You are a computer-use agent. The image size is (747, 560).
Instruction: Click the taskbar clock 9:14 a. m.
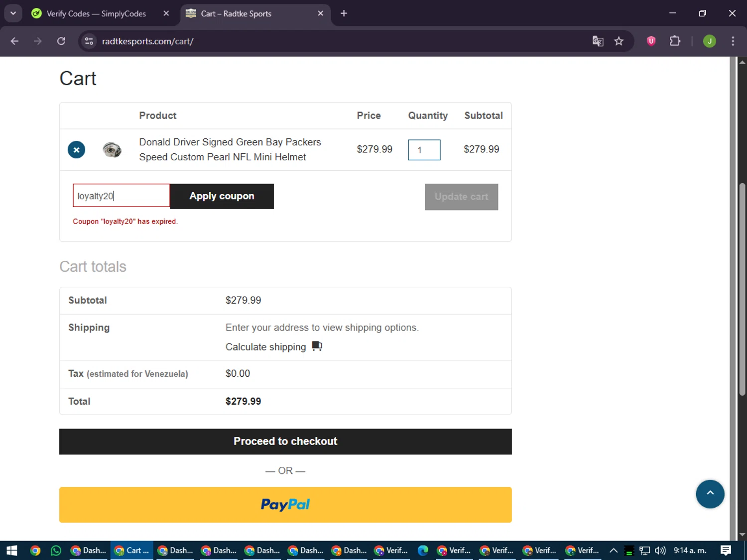coord(690,550)
